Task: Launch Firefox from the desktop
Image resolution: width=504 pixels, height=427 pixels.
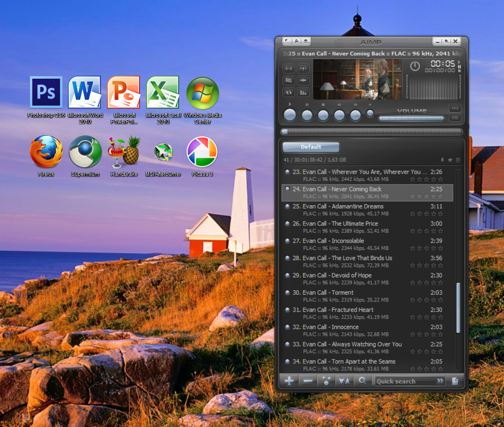Action: [x=46, y=156]
